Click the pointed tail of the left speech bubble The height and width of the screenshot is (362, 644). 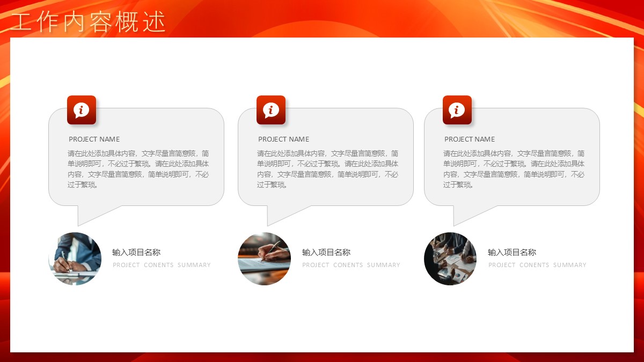(x=89, y=214)
